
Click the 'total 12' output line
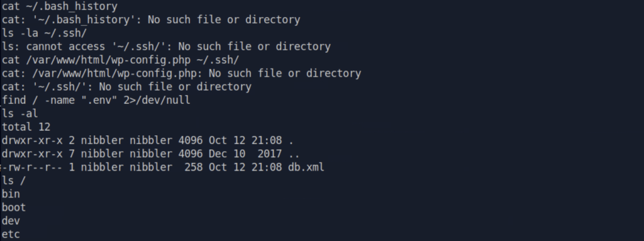pos(26,127)
